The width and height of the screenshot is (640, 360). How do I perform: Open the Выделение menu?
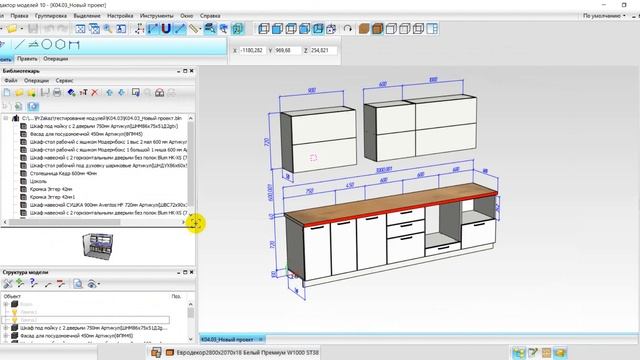point(87,16)
